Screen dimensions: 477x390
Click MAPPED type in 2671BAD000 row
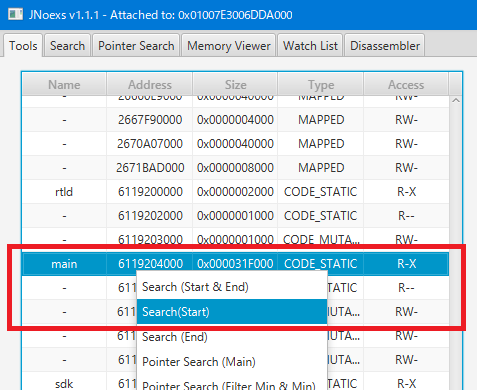point(321,168)
